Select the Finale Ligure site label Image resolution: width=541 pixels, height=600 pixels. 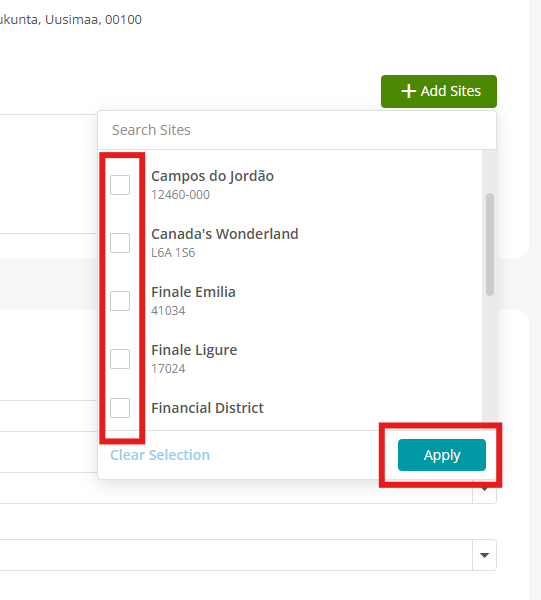coord(194,350)
